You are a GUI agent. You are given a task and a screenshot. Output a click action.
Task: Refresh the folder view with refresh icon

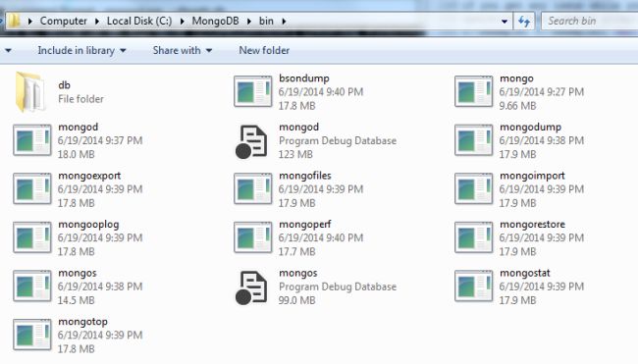pyautogui.click(x=524, y=21)
